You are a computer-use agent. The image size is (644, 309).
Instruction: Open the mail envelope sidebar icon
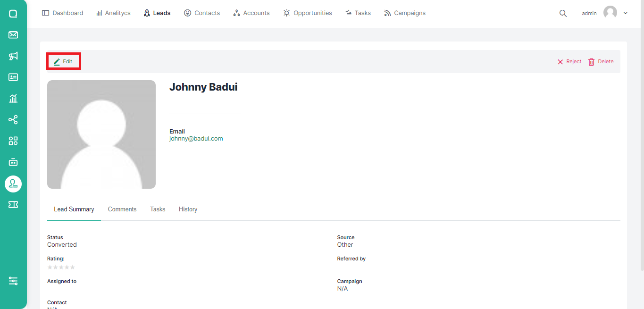click(x=13, y=35)
